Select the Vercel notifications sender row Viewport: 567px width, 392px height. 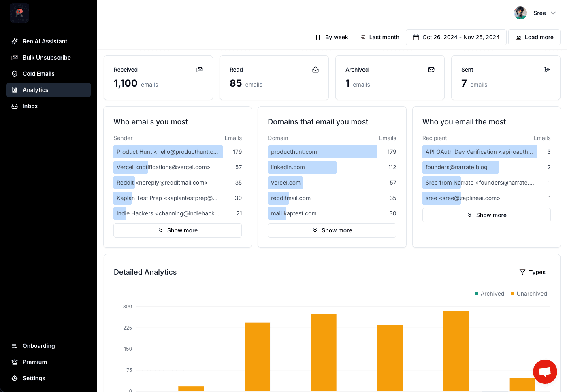(x=177, y=167)
